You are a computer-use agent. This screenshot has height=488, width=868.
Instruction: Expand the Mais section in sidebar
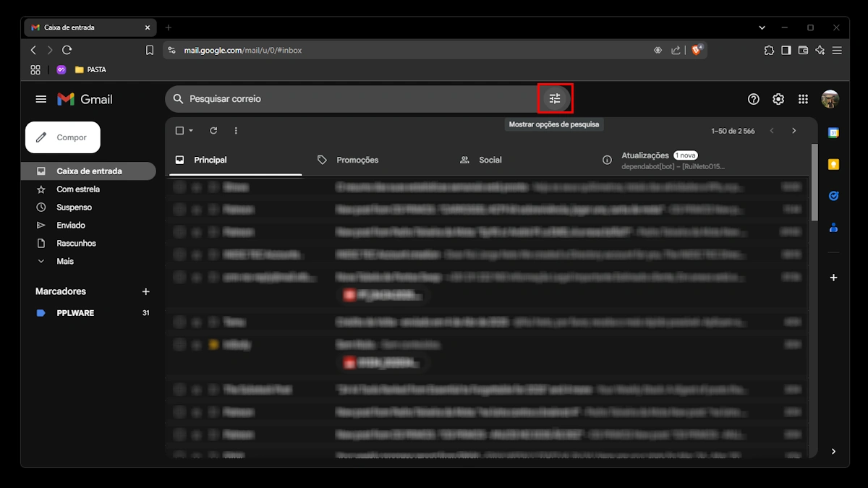[65, 261]
